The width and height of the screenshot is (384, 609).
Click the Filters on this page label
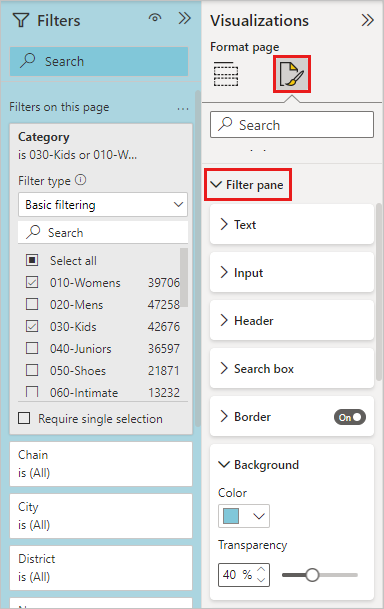coord(59,107)
